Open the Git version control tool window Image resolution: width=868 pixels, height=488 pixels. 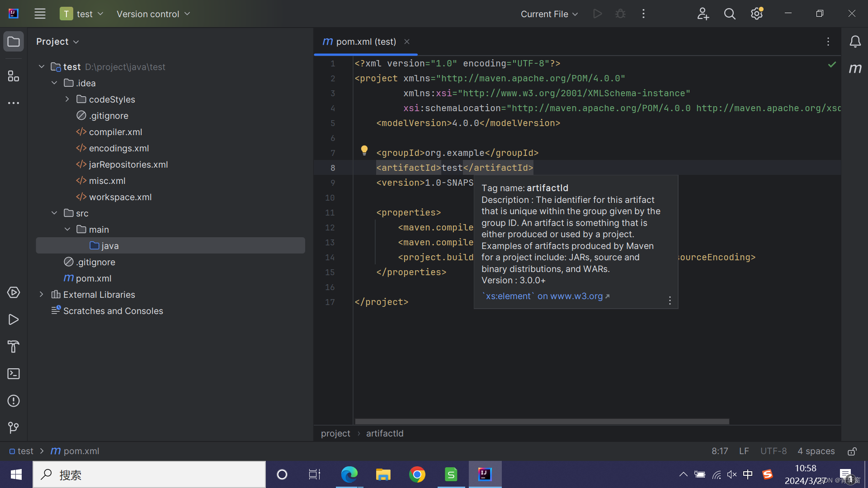tap(14, 427)
